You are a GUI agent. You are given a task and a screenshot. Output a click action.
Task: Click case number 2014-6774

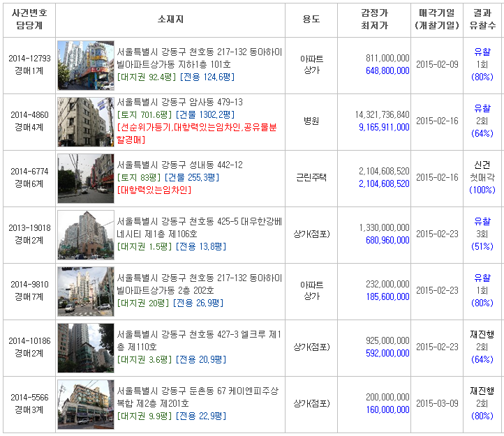click(x=29, y=172)
